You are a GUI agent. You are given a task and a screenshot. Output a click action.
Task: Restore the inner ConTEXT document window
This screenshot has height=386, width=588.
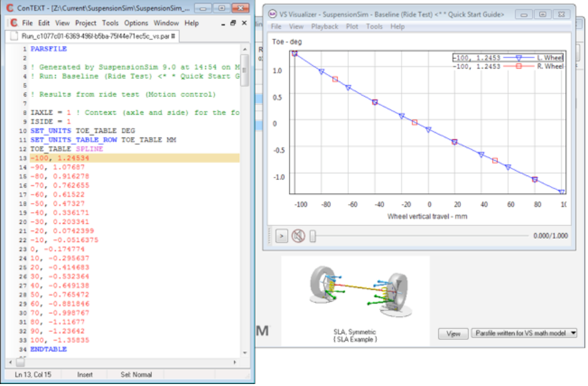coord(233,23)
